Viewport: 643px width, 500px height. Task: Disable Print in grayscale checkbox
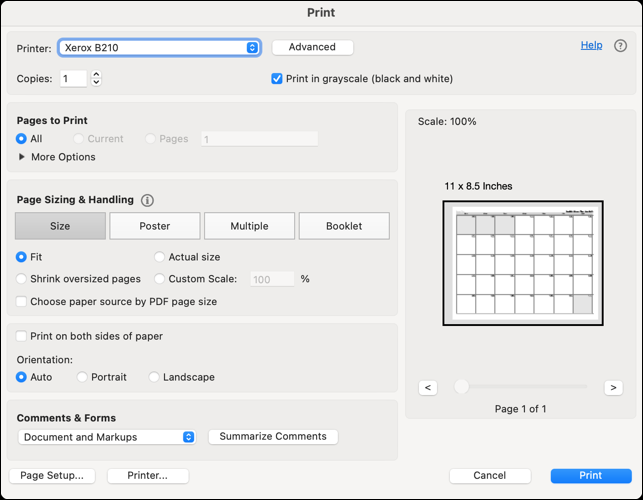point(277,79)
